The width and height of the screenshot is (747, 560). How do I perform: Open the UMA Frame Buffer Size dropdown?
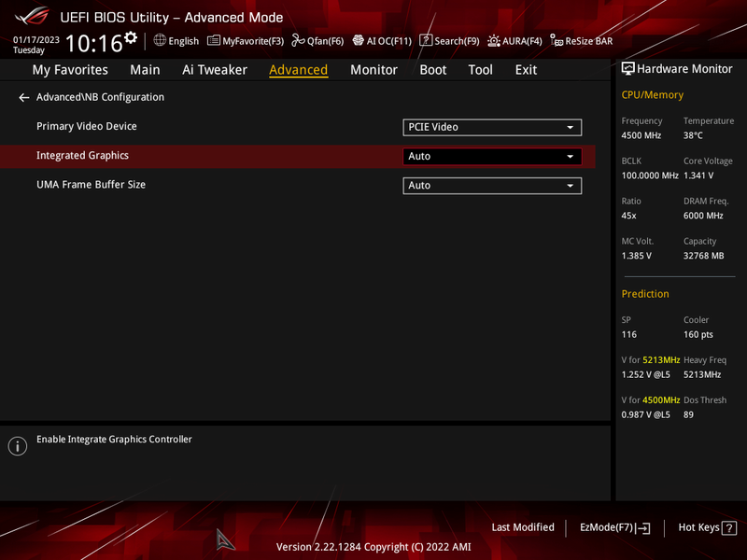(492, 186)
